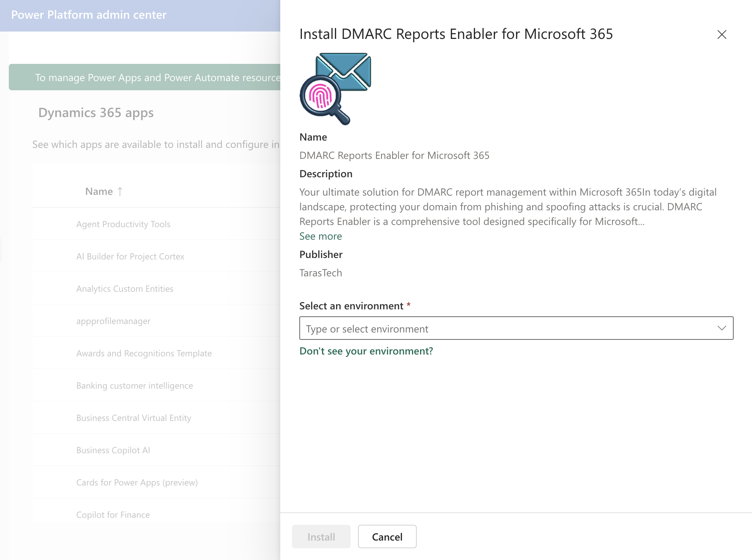Select Banking customer intelligence row
This screenshot has width=752, height=560.
(x=156, y=385)
